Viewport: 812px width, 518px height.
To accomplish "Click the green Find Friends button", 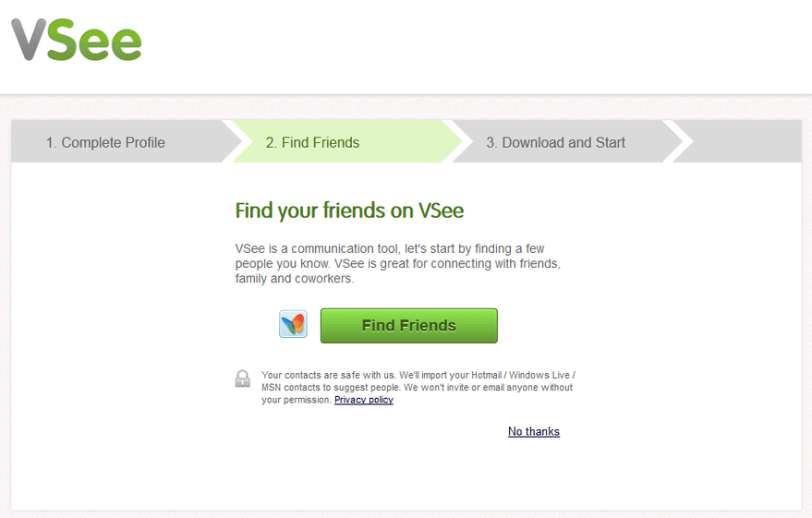I will point(408,326).
